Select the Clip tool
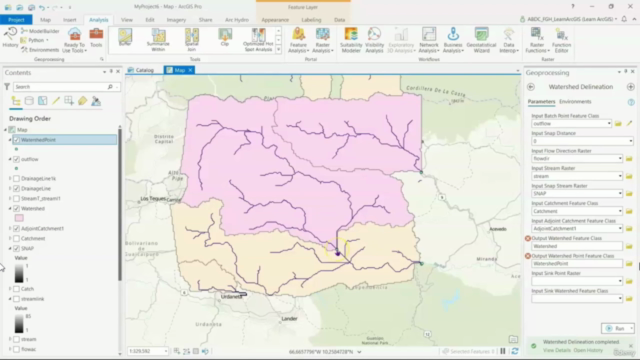This screenshot has width=640, height=360. point(224,38)
